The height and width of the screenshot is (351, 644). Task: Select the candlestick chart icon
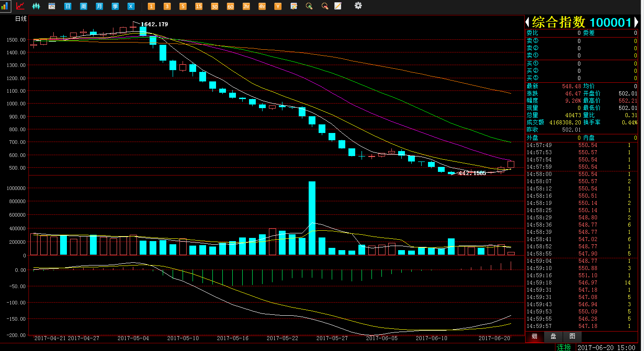(36, 6)
